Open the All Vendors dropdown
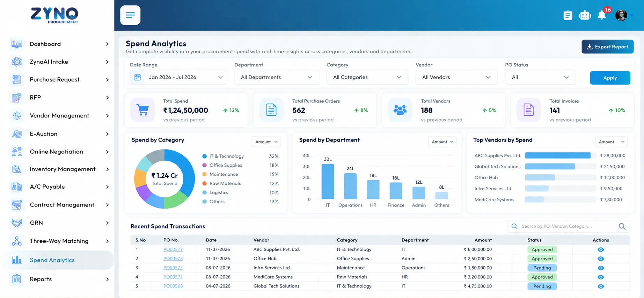This screenshot has height=298, width=644. point(456,77)
